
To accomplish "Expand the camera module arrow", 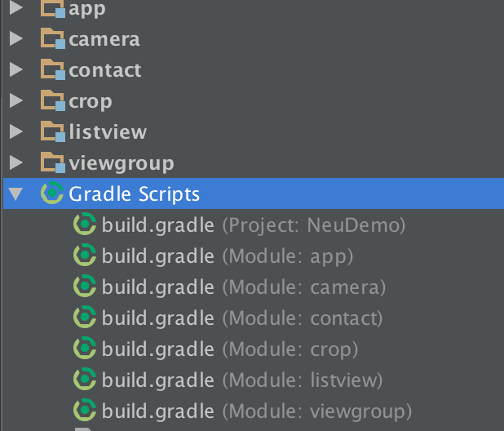I will [15, 39].
